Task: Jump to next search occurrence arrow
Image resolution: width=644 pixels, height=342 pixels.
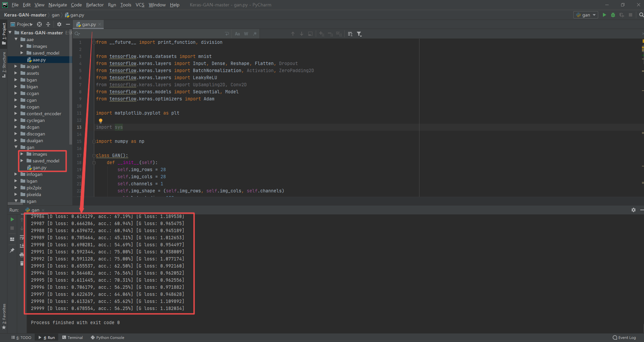Action: point(302,34)
